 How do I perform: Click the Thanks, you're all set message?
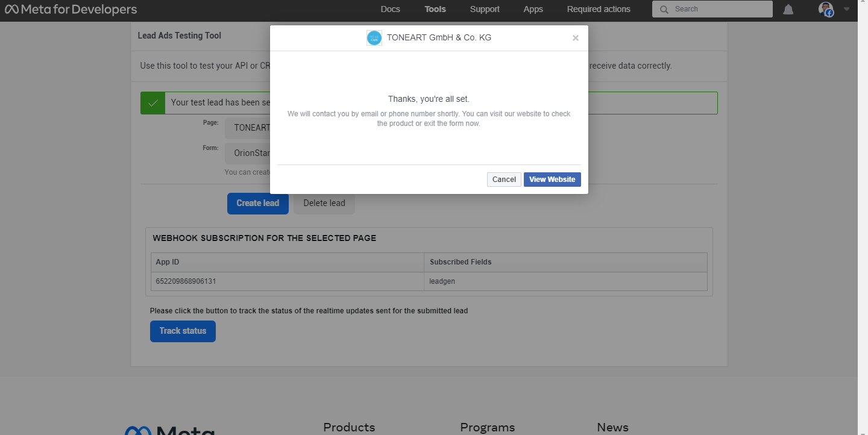[429, 99]
